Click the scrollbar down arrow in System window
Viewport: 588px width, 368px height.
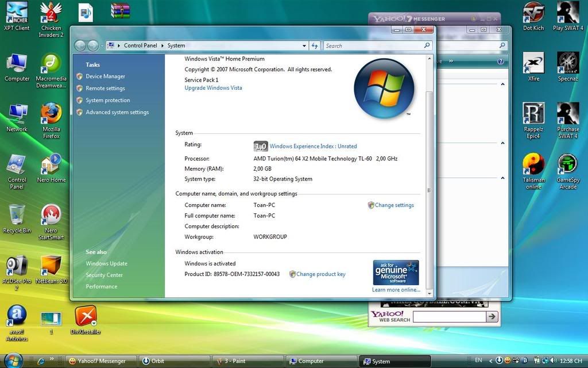430,294
